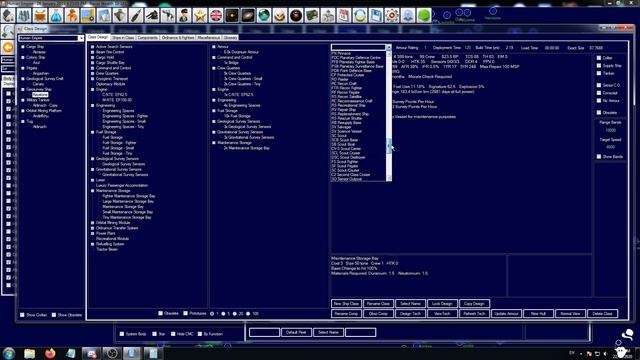Open game settings red gear icon

point(392,16)
